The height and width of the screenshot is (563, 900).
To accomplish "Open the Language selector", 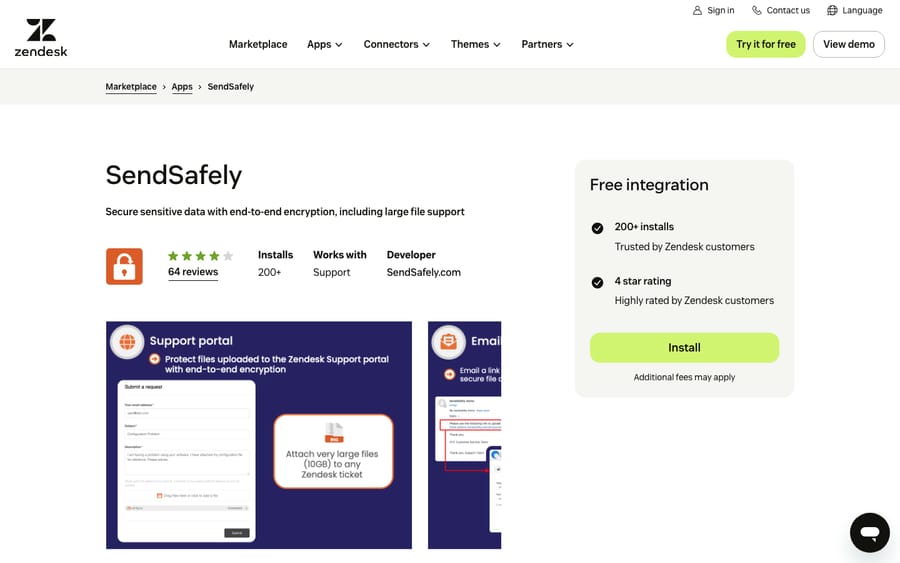I will click(855, 10).
